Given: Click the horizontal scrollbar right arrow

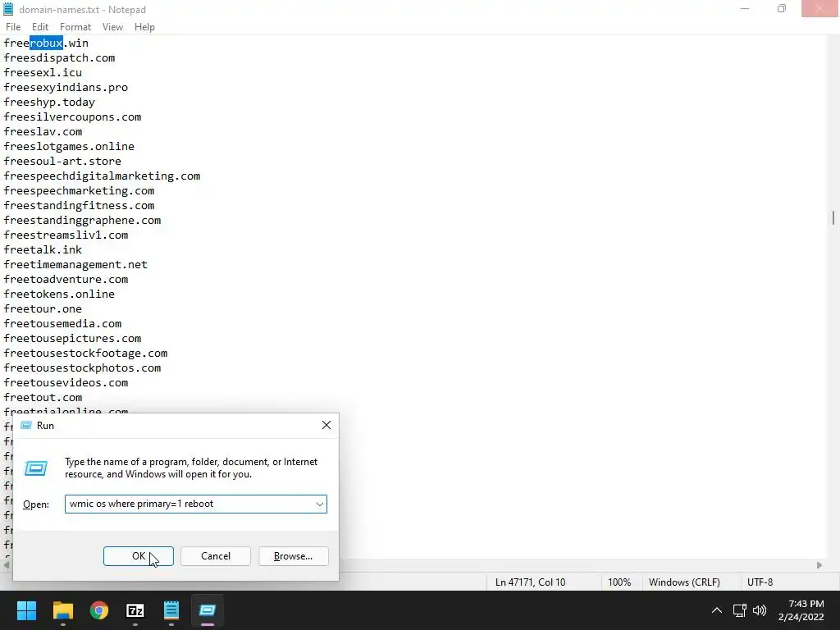Looking at the screenshot, I should 819,565.
